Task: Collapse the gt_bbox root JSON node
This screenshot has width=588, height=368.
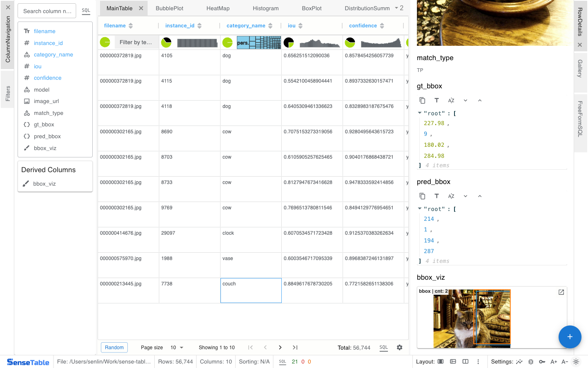Action: point(419,113)
